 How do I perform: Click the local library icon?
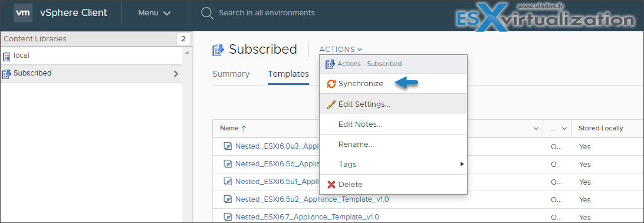pyautogui.click(x=6, y=56)
